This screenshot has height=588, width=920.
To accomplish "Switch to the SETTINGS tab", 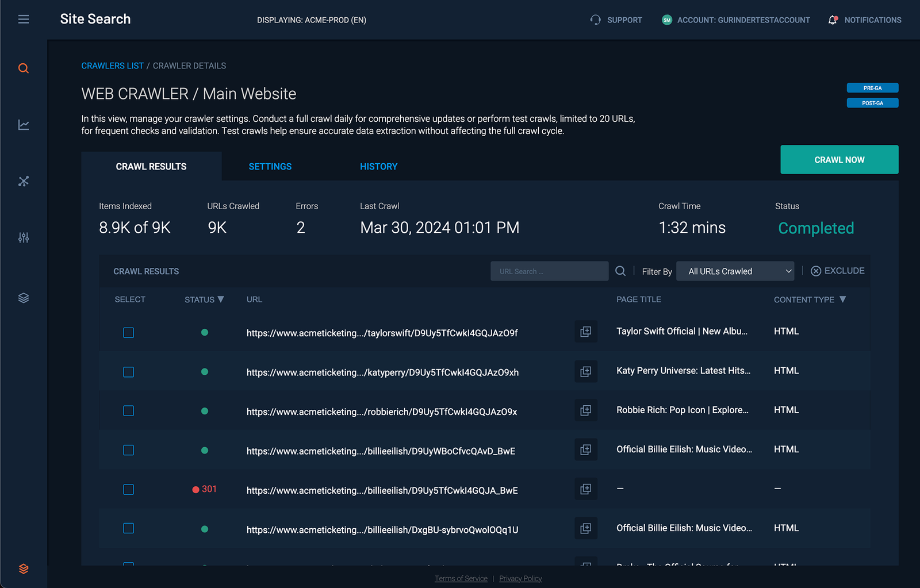I will (x=270, y=167).
